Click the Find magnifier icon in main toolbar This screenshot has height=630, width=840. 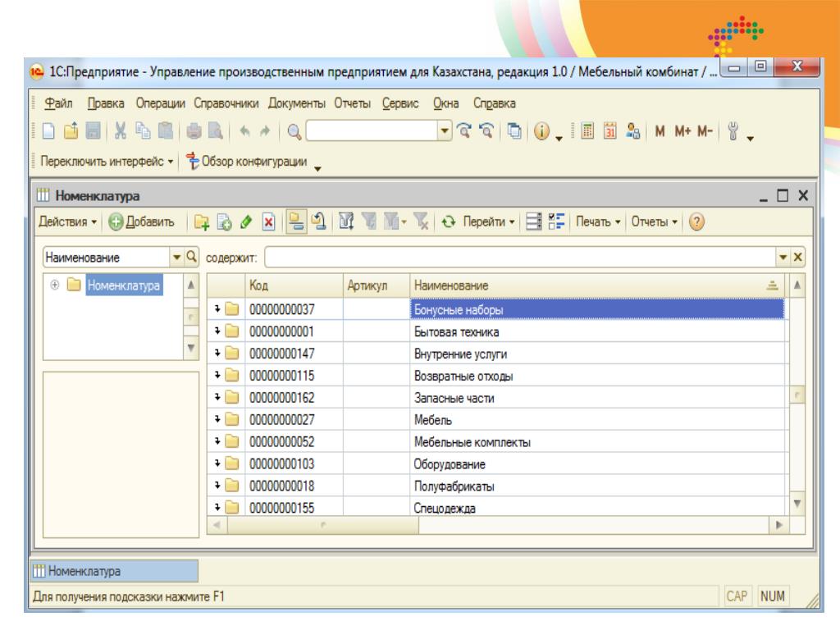point(294,131)
